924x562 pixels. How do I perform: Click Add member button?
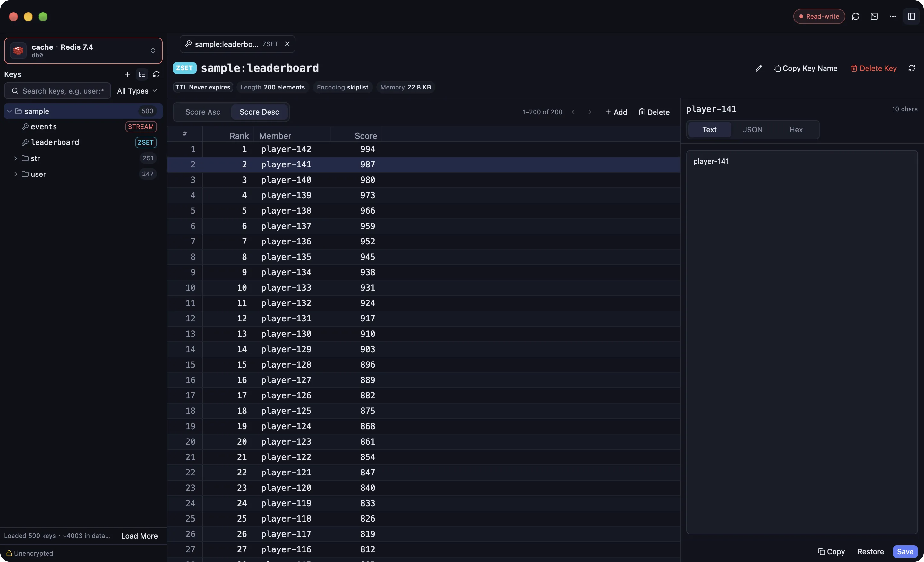tap(616, 112)
